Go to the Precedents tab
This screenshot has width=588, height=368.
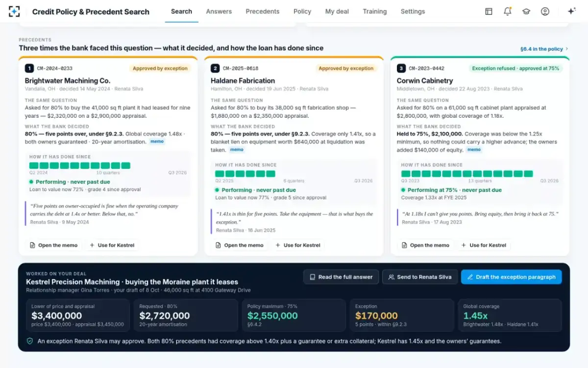pos(263,11)
